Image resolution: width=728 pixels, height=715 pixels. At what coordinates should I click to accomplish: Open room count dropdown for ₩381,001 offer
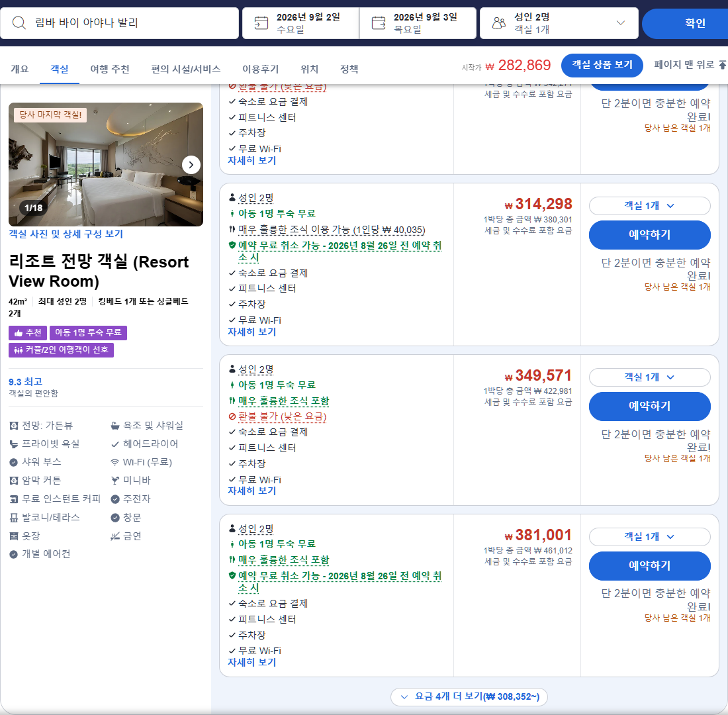[649, 537]
